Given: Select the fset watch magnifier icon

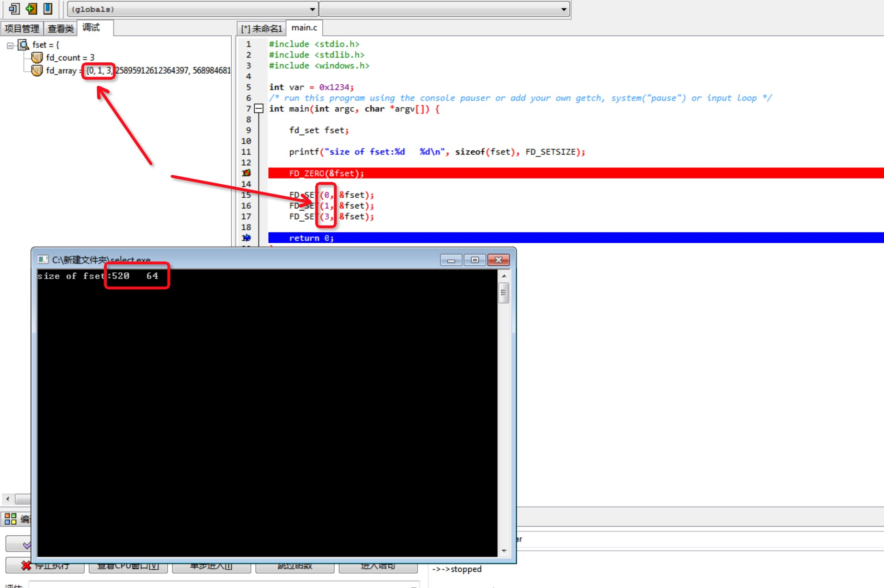Looking at the screenshot, I should tap(23, 45).
